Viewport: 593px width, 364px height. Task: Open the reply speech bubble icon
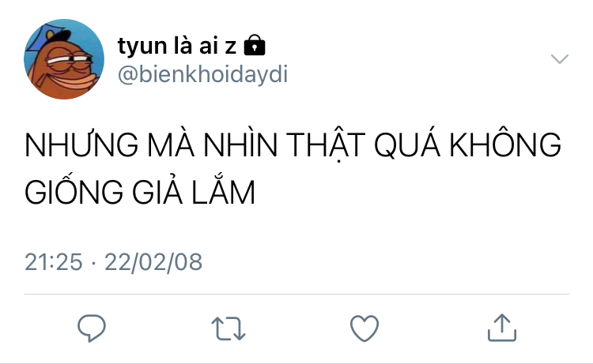click(x=92, y=328)
